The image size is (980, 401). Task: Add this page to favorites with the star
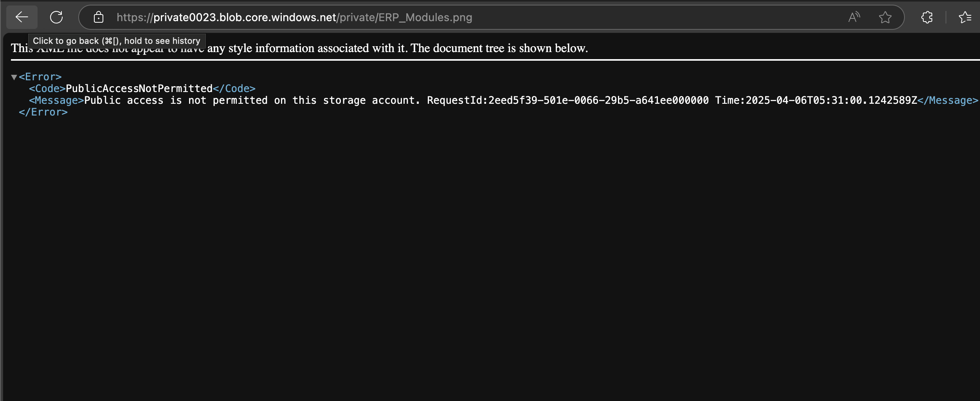tap(885, 17)
